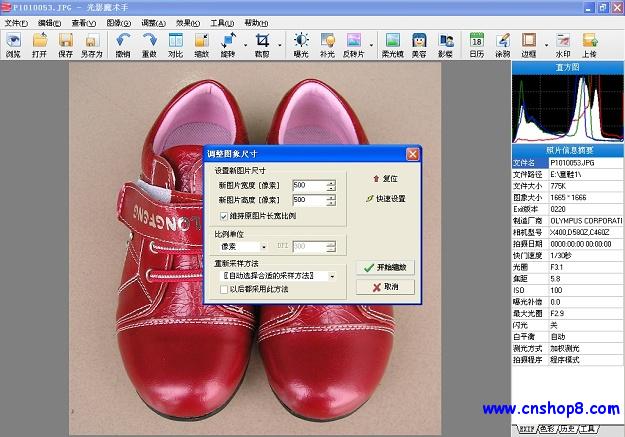Open the 美容 (Beauty) face icon

pos(419,45)
